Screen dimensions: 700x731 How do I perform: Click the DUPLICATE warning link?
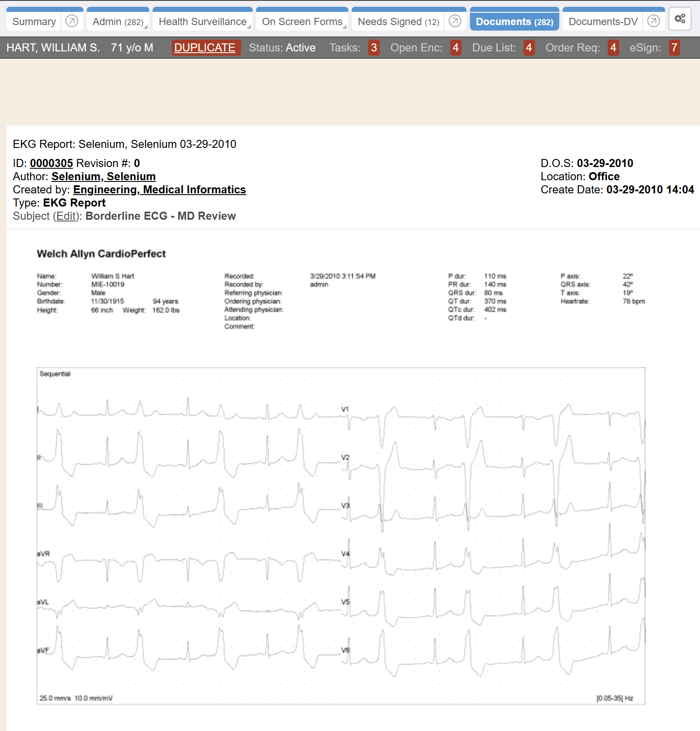[x=205, y=48]
